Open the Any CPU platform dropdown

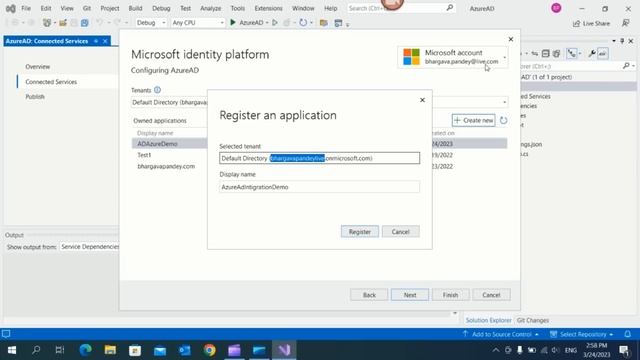click(198, 23)
